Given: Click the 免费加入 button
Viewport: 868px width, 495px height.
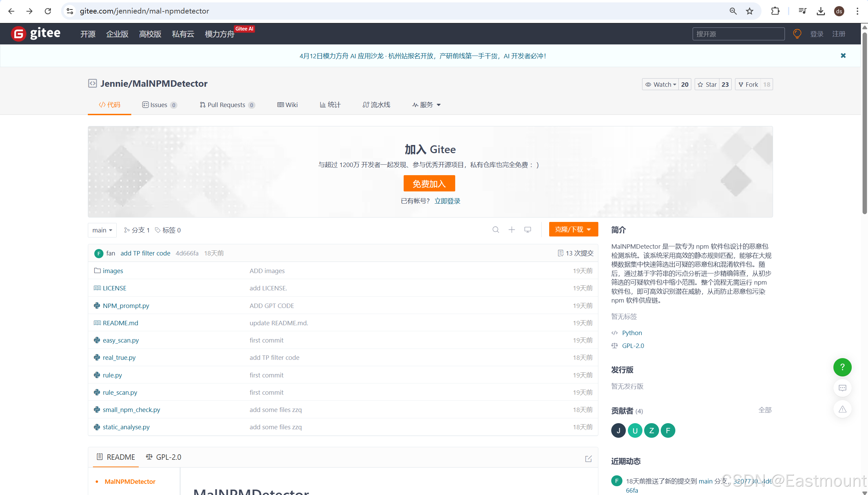Looking at the screenshot, I should tap(429, 184).
